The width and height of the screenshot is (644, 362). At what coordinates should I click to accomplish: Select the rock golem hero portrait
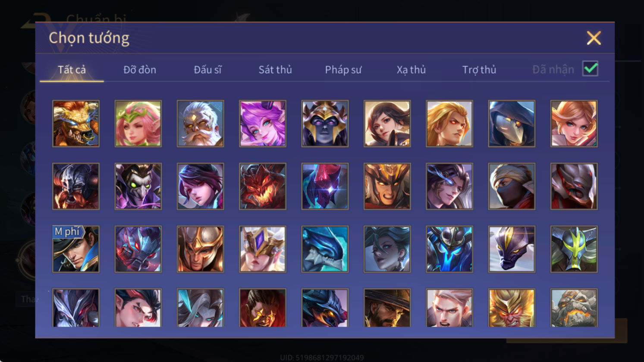(574, 308)
